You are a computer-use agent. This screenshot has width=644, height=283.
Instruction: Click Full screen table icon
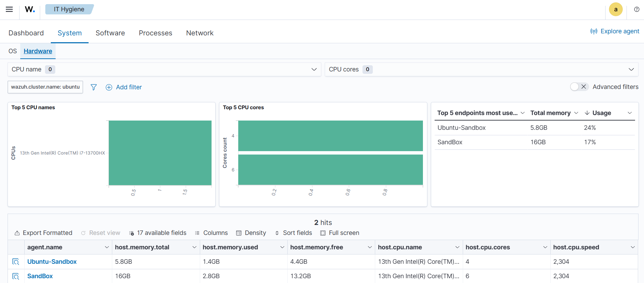tap(340, 233)
